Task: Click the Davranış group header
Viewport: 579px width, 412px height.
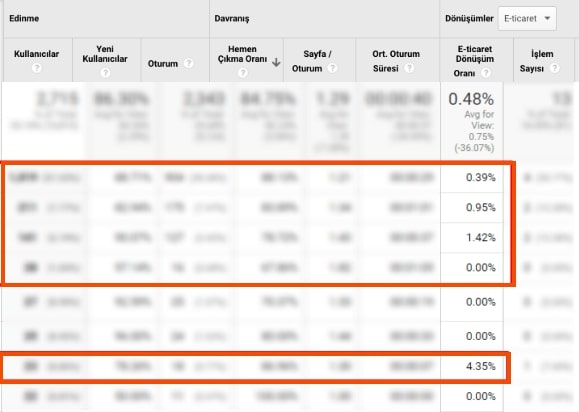Action: click(232, 18)
